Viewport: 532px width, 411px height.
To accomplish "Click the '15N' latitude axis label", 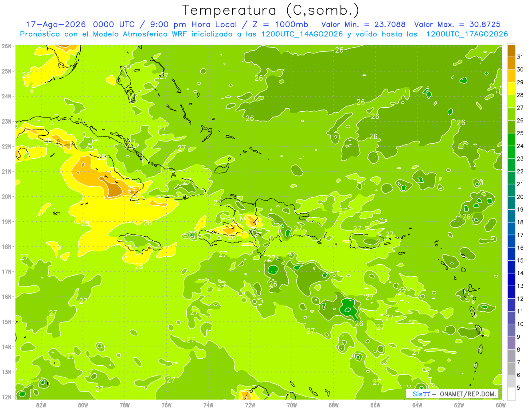I will pyautogui.click(x=7, y=321).
